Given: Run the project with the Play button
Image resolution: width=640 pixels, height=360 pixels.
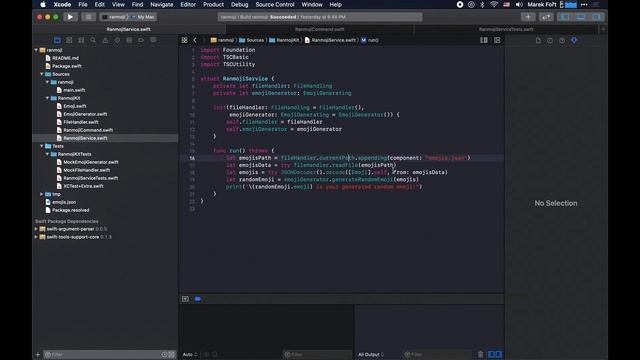Looking at the screenshot, I should (70, 17).
